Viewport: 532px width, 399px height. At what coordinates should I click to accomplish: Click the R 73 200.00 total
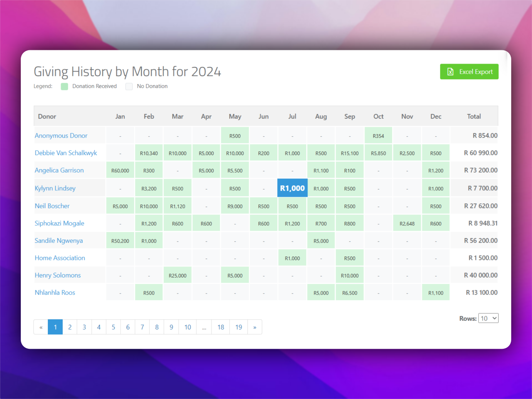480,170
